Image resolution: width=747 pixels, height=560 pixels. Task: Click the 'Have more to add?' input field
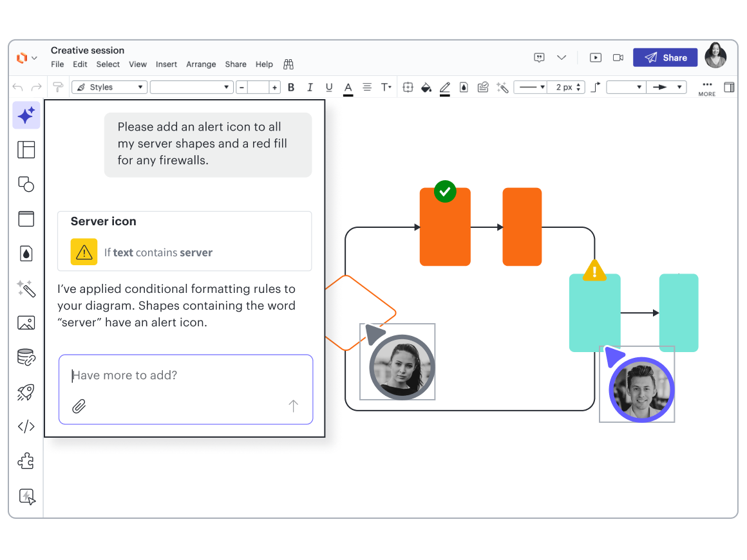[x=185, y=375]
